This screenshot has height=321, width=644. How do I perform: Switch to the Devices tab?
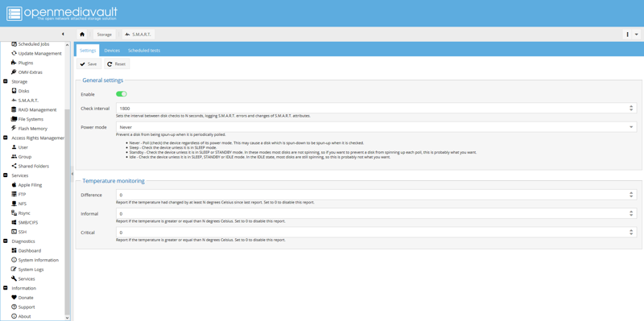point(112,51)
